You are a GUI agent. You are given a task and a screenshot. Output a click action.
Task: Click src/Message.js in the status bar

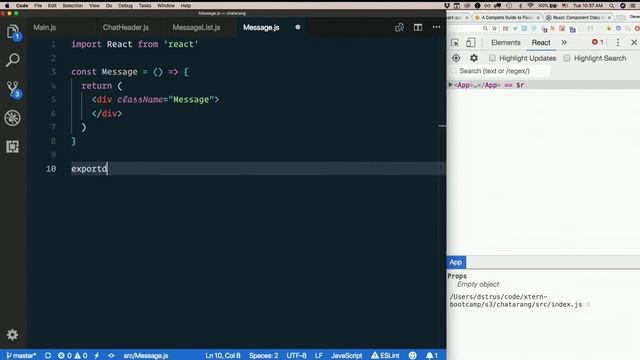(x=146, y=356)
